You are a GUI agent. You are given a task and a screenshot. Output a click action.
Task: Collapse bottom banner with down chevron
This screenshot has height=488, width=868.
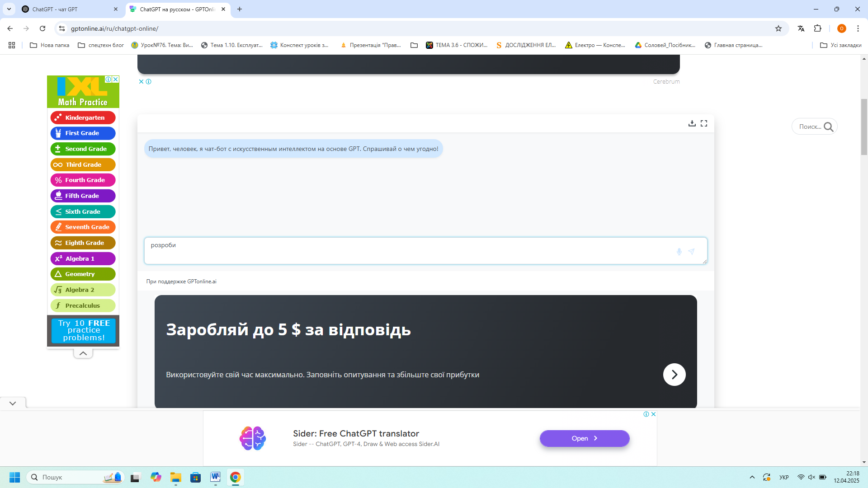click(x=13, y=403)
